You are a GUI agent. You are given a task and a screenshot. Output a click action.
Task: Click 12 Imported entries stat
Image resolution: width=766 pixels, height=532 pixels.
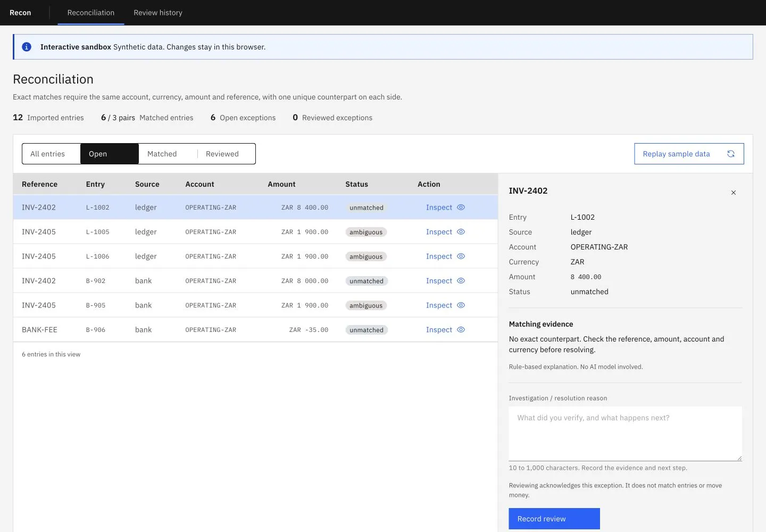tap(48, 118)
